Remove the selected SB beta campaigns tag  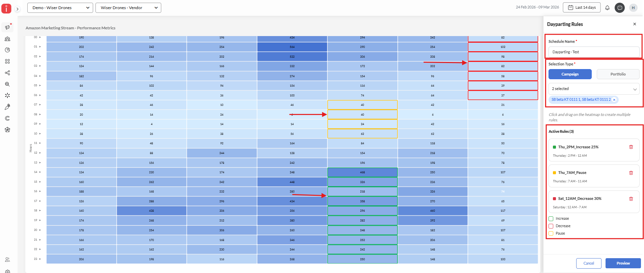tap(614, 100)
